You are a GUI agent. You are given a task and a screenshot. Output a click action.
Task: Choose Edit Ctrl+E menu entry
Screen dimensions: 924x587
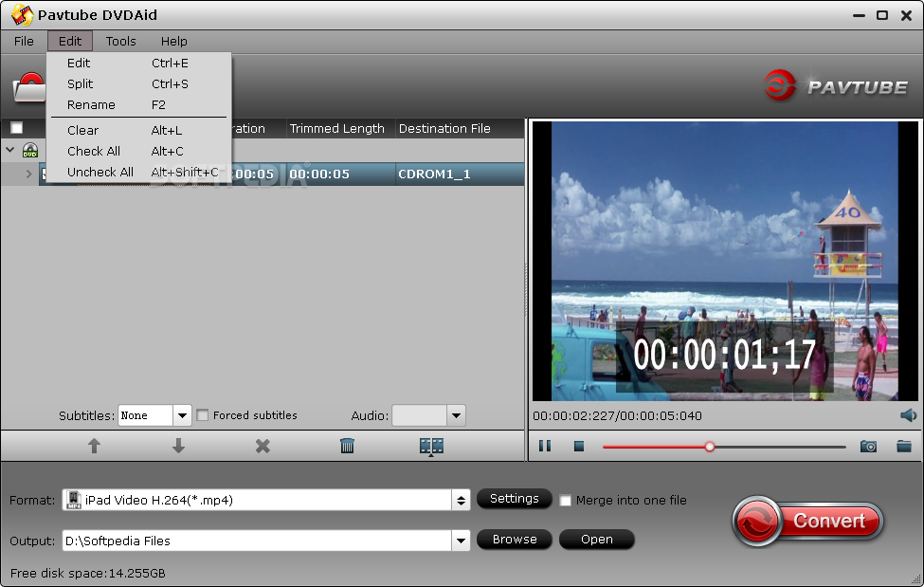(138, 64)
